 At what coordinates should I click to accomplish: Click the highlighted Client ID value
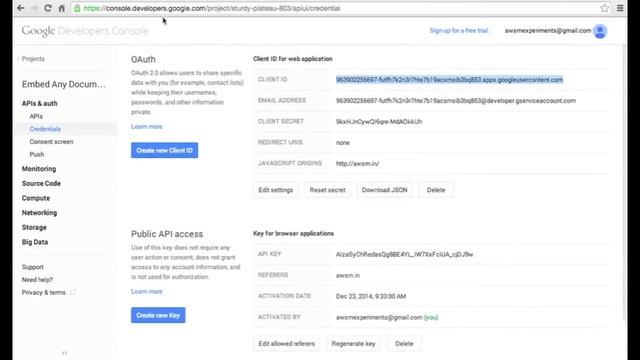pos(449,80)
